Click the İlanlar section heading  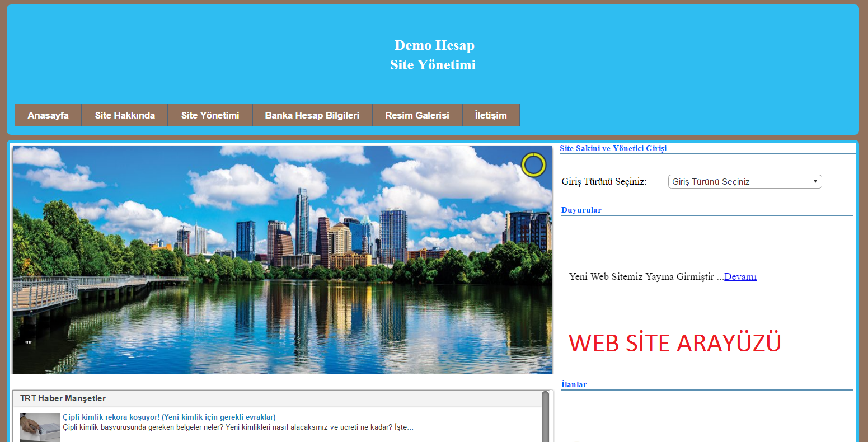pyautogui.click(x=574, y=385)
